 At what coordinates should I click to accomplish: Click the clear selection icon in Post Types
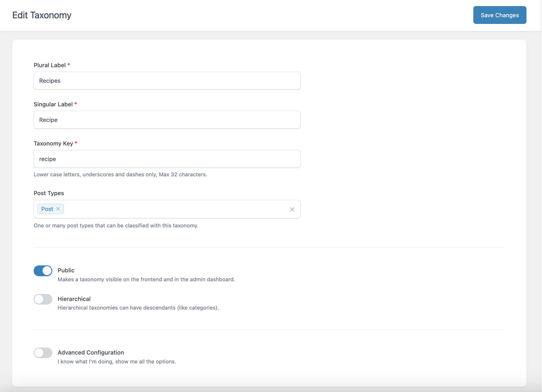coord(292,209)
